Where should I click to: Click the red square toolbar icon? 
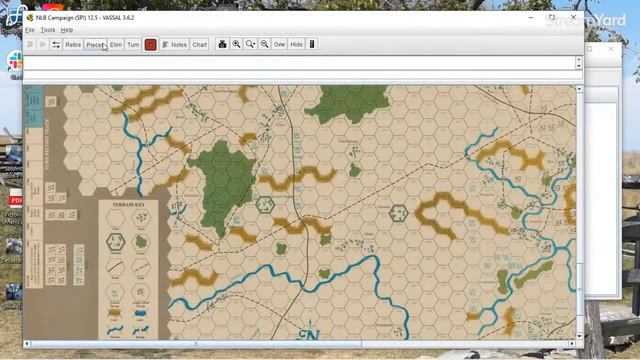[x=151, y=44]
